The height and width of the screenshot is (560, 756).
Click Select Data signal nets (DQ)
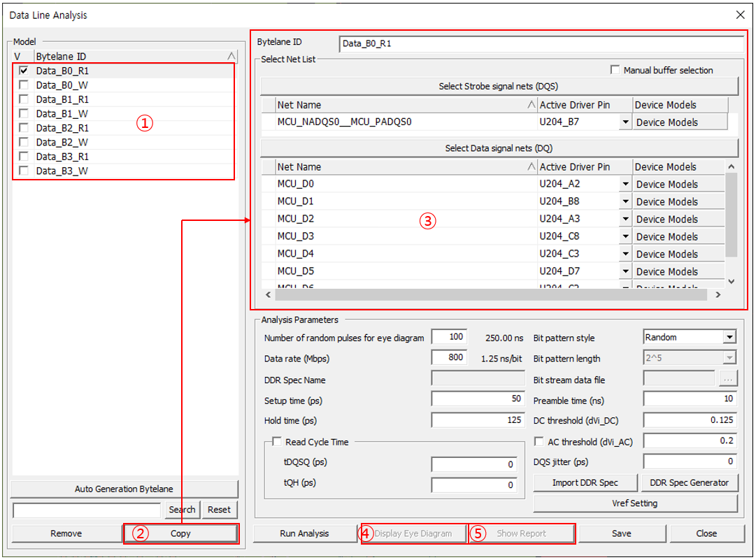pyautogui.click(x=499, y=148)
